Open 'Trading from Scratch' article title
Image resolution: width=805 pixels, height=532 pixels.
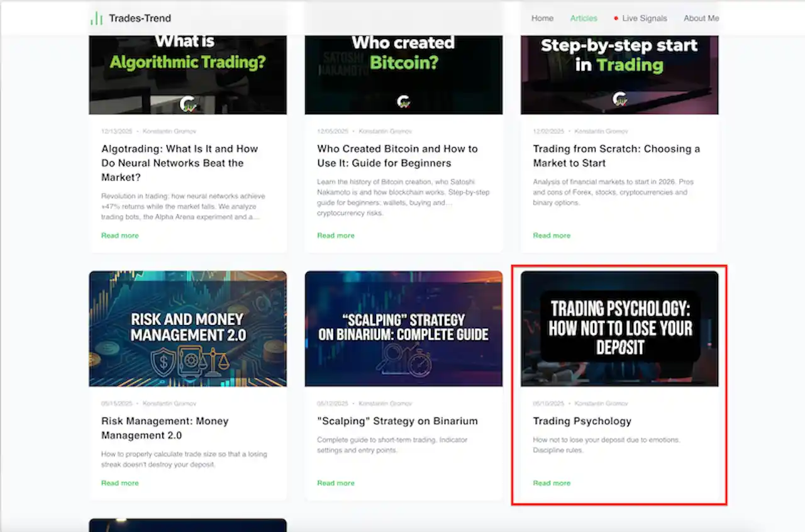coord(616,156)
